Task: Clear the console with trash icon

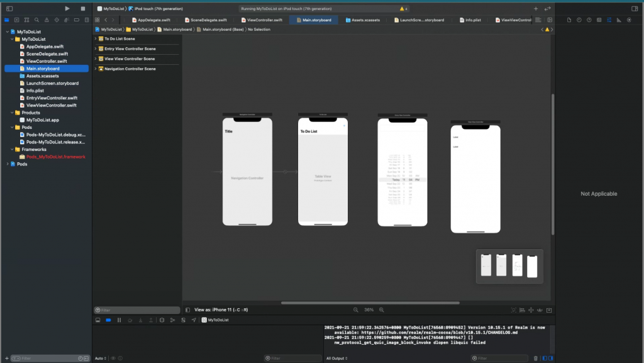Action: click(536, 358)
